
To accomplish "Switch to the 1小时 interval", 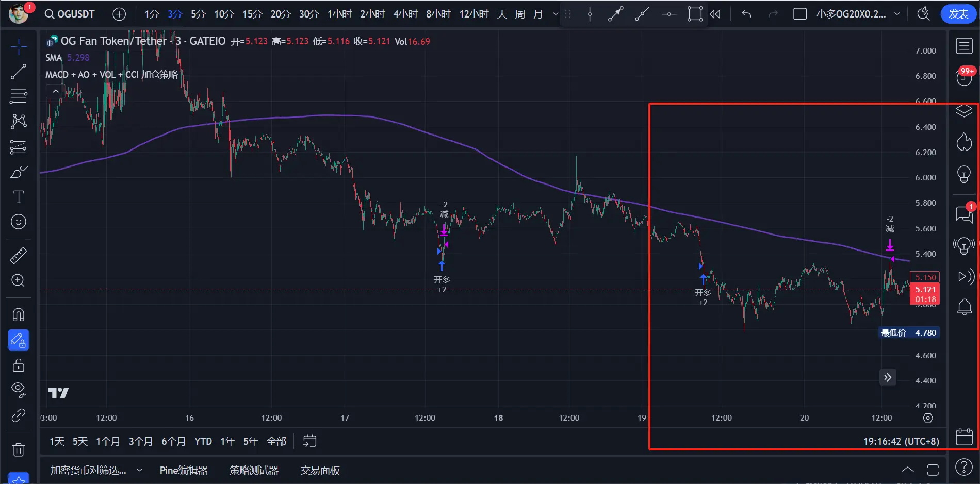I will [x=339, y=14].
